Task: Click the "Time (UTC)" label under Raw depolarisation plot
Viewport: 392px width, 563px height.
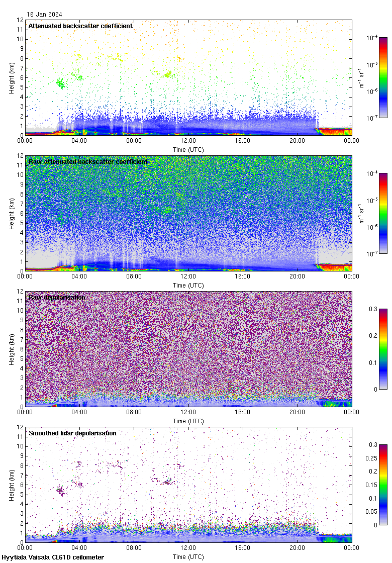Action: coord(188,421)
